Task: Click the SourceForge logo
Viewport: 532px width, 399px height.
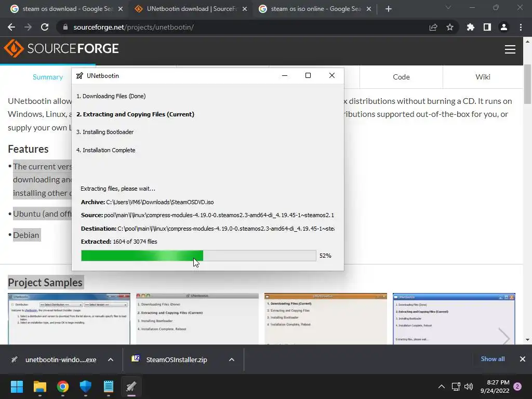Action: tap(61, 48)
